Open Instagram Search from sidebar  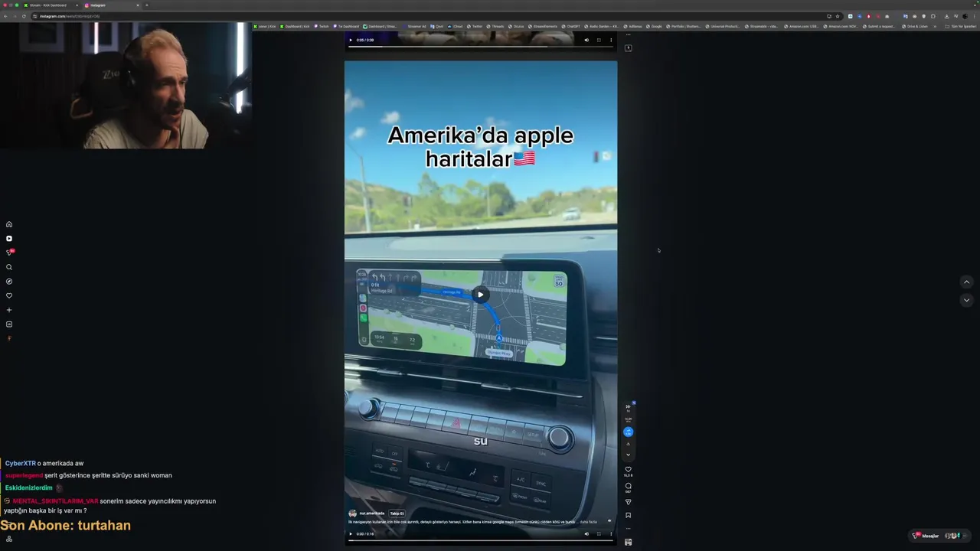click(x=9, y=267)
